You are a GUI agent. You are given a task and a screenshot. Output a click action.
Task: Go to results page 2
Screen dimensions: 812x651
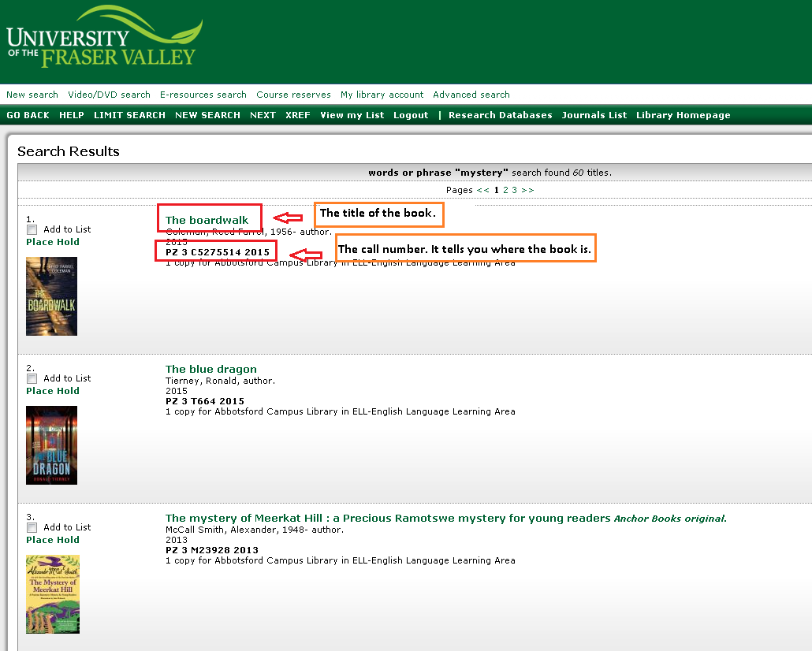(505, 190)
